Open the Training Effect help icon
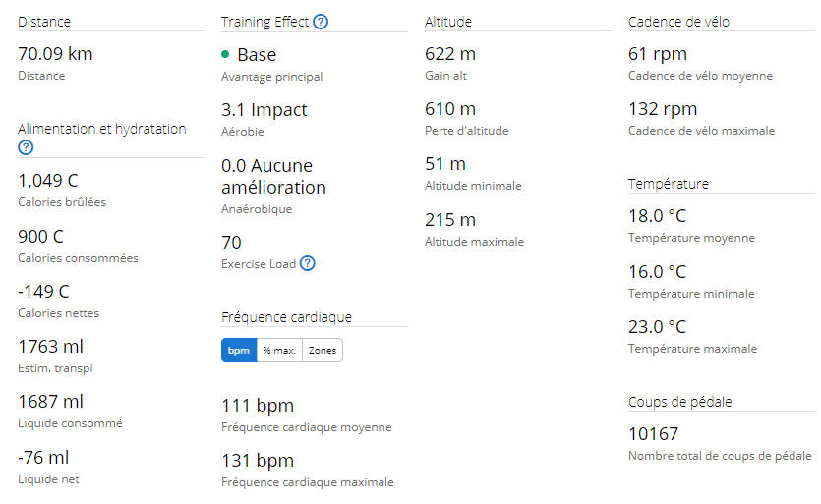Screen dimensions: 821x504 (321, 22)
